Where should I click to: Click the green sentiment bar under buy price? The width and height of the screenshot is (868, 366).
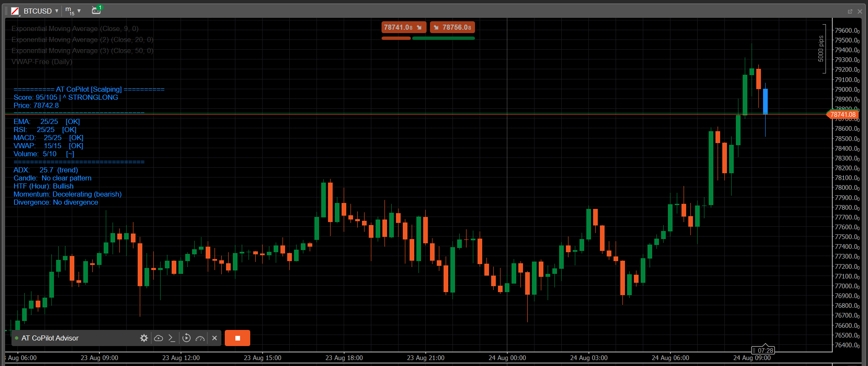[x=444, y=38]
